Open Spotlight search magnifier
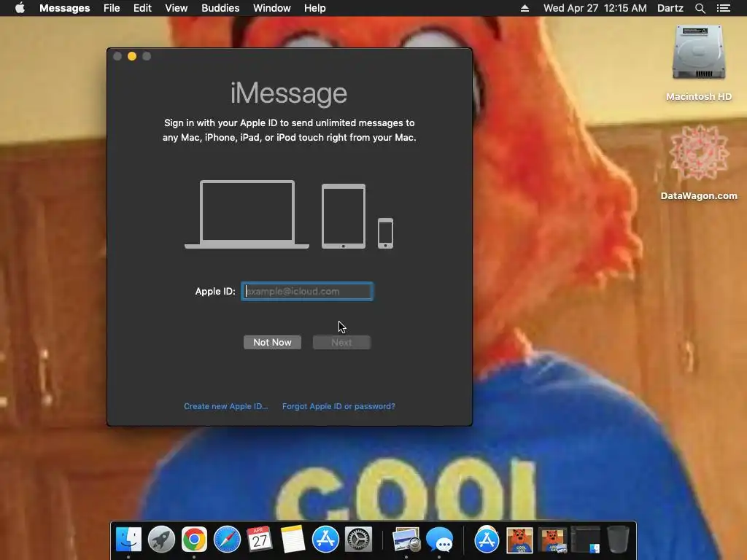The height and width of the screenshot is (560, 747). [x=700, y=8]
